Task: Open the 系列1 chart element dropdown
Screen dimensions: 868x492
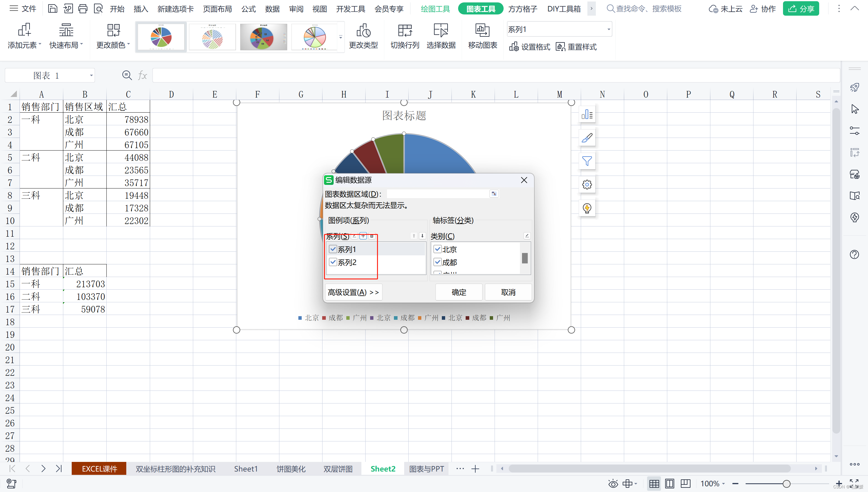Action: click(x=608, y=30)
